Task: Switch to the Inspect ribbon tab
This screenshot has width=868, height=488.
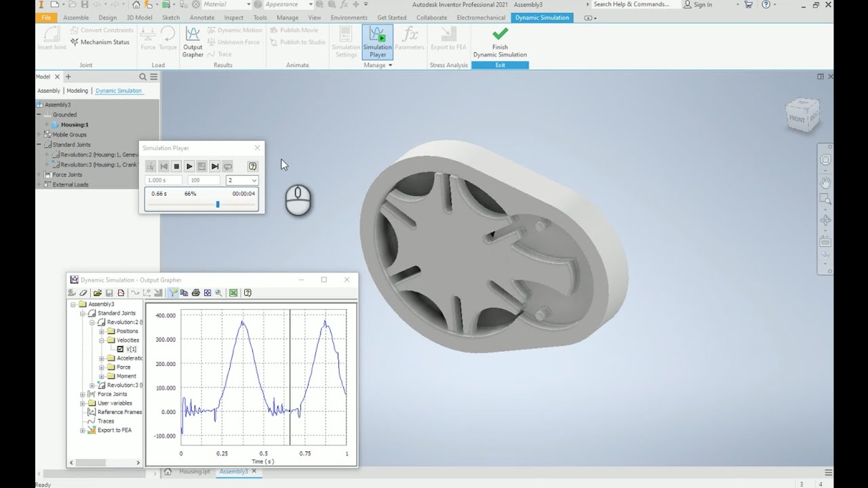Action: click(234, 18)
